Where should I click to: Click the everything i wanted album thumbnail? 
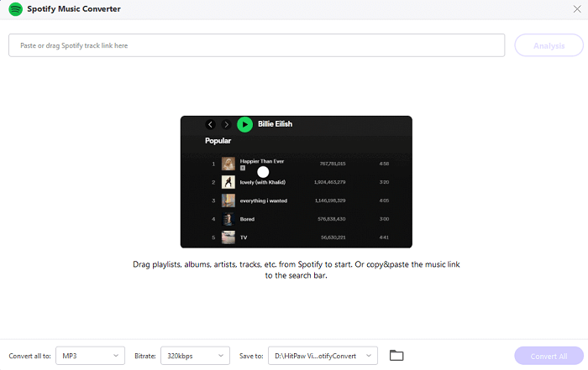[x=228, y=201]
